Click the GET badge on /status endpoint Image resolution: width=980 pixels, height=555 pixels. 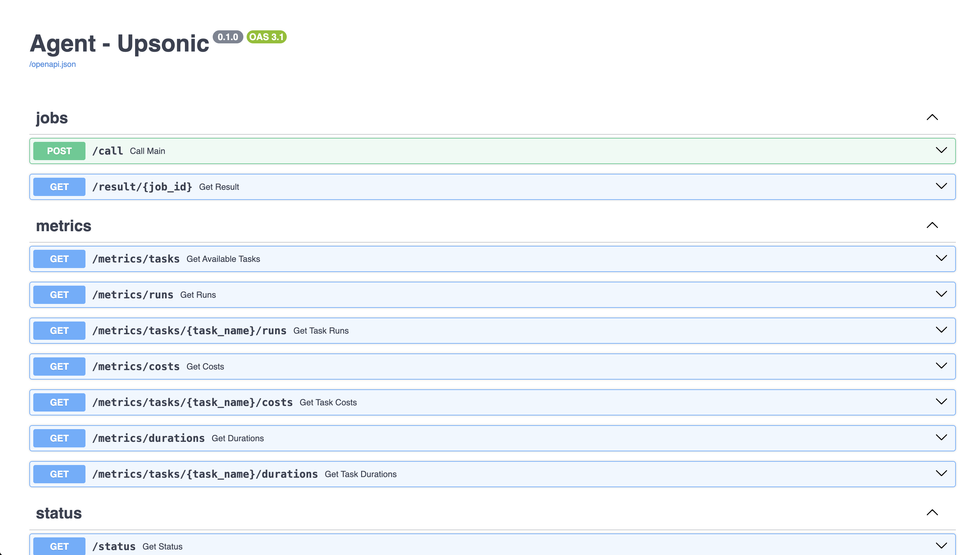59,546
